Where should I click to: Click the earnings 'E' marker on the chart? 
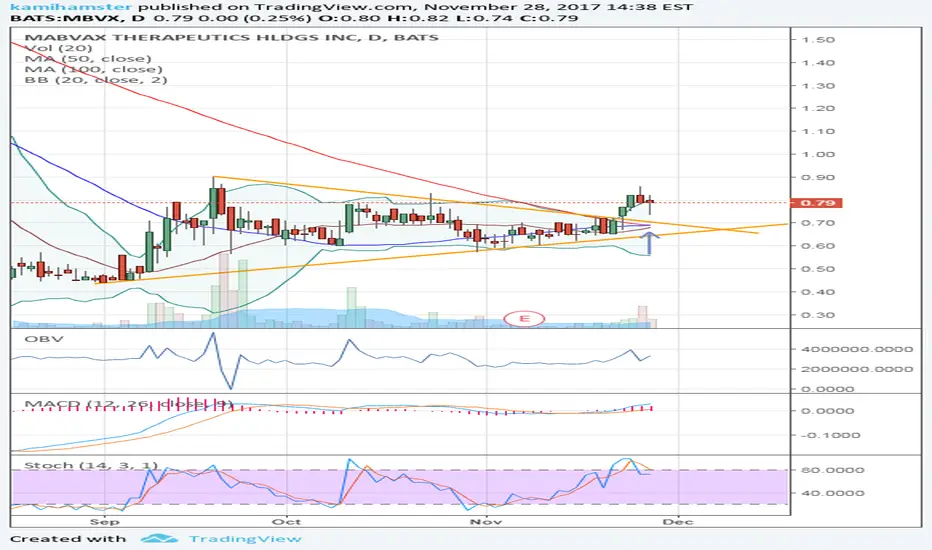tap(524, 319)
